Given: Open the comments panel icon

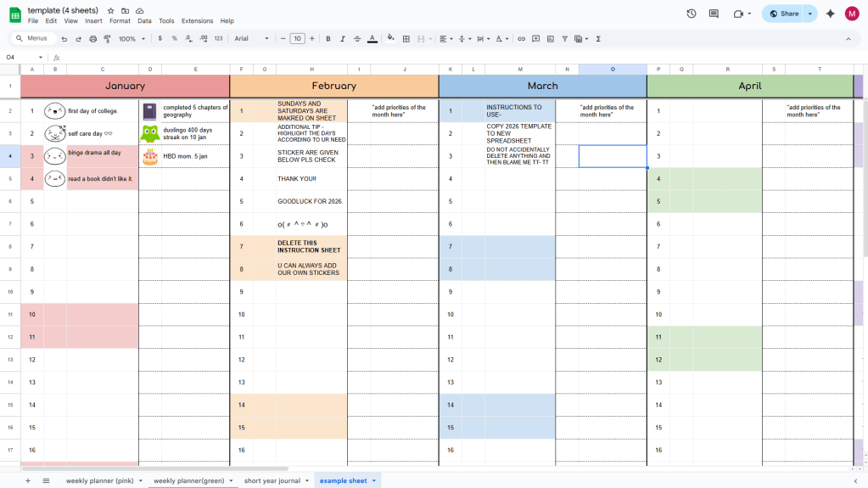Looking at the screenshot, I should tap(714, 14).
